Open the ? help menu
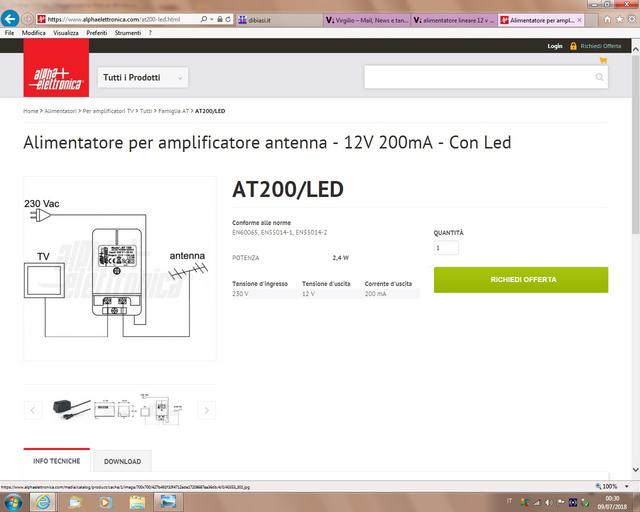Image resolution: width=640 pixels, height=512 pixels. click(x=150, y=33)
